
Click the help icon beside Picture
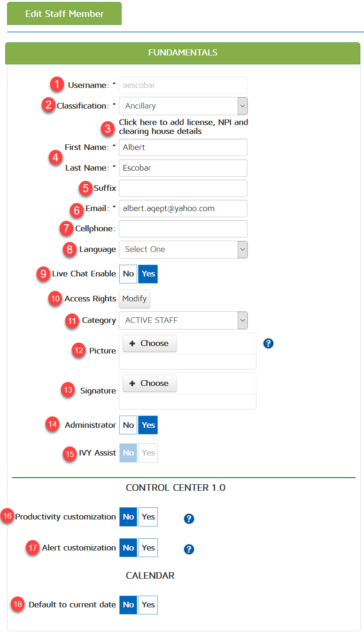[268, 344]
